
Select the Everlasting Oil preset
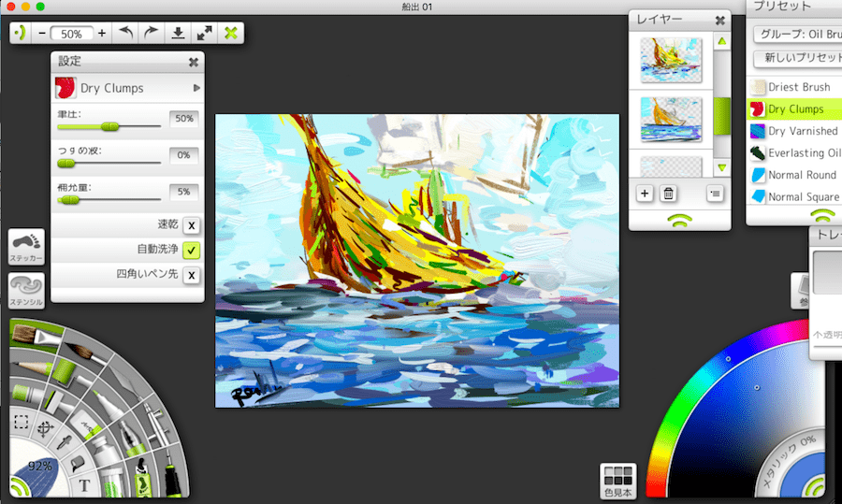tap(795, 153)
